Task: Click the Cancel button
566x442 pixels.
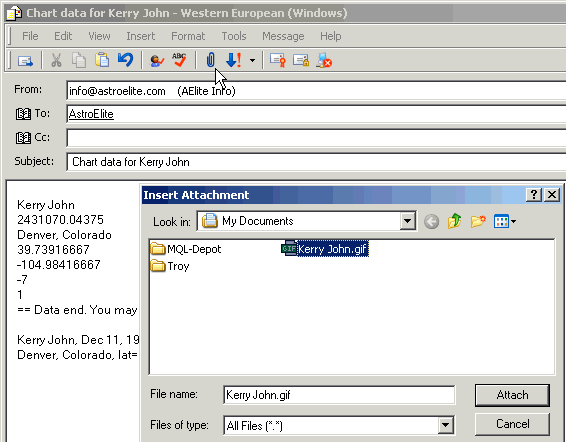Action: coord(512,424)
